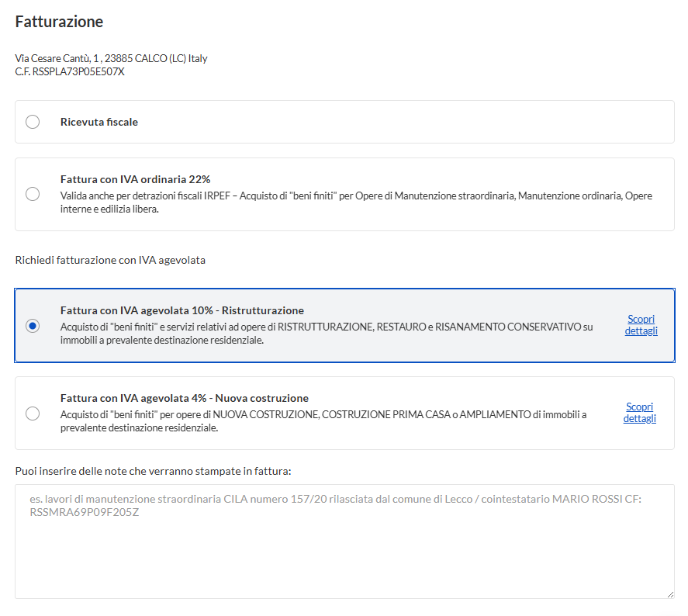
Task: Click the "Fattura con IVA ordinaria 22%" title
Action: tap(135, 179)
